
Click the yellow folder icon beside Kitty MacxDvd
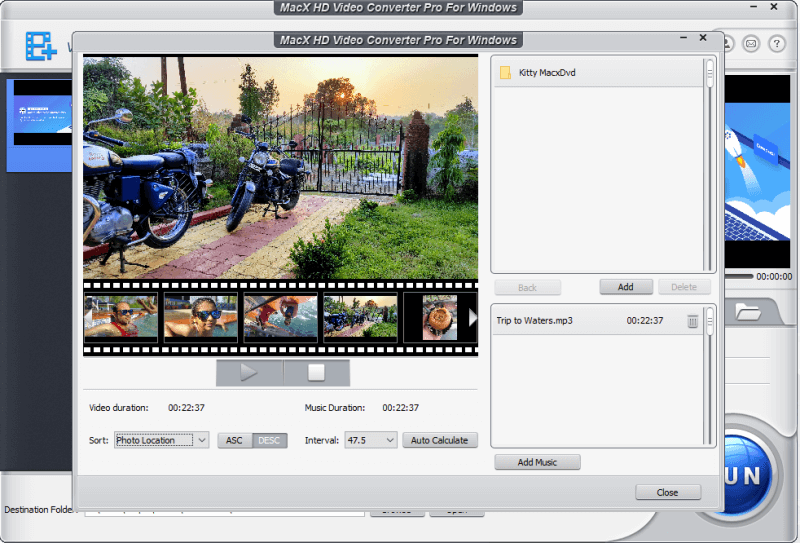click(x=505, y=72)
